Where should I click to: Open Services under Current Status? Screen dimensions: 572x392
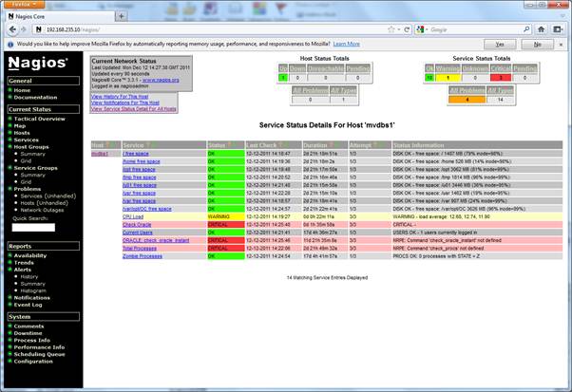point(26,140)
